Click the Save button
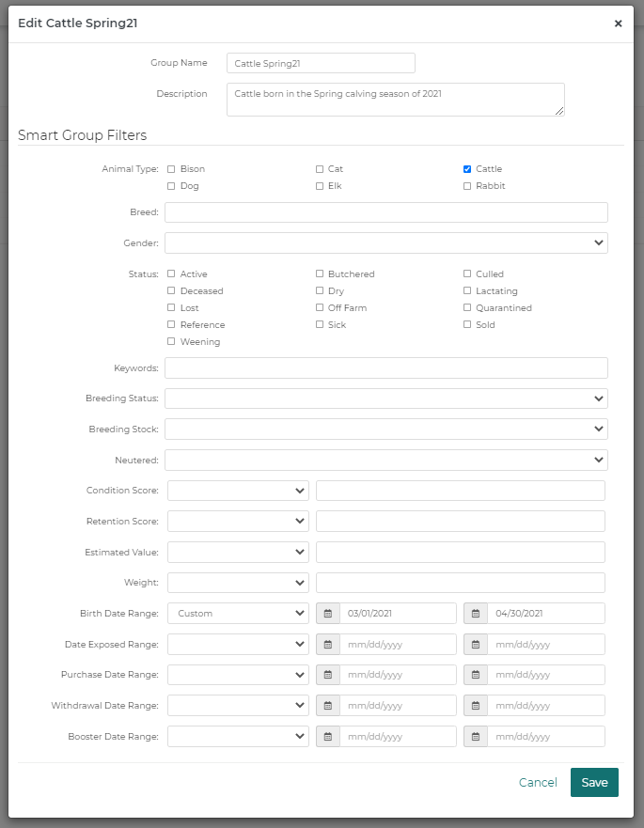Viewport: 644px width, 828px height. pyautogui.click(x=594, y=782)
